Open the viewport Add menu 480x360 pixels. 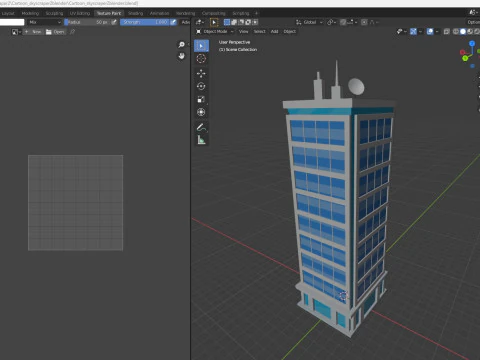point(274,32)
